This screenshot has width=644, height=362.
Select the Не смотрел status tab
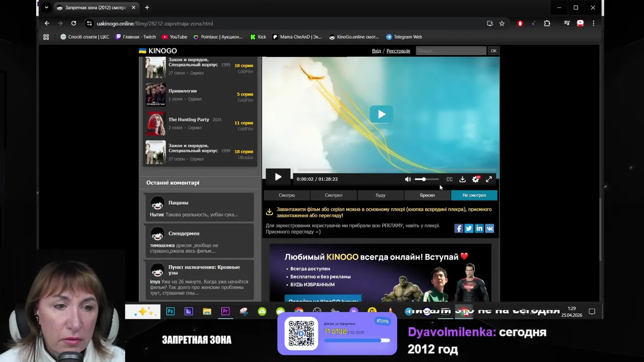click(x=474, y=195)
